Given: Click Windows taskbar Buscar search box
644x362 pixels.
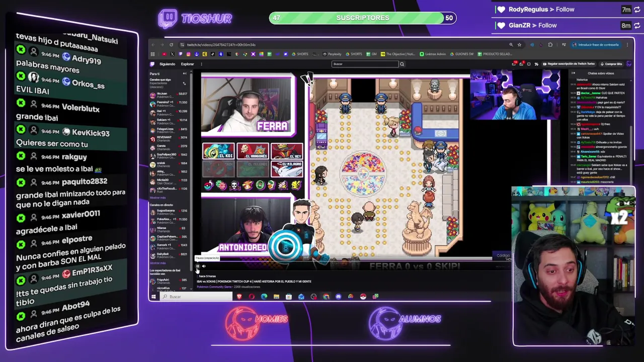Looking at the screenshot, I should pyautogui.click(x=196, y=297).
